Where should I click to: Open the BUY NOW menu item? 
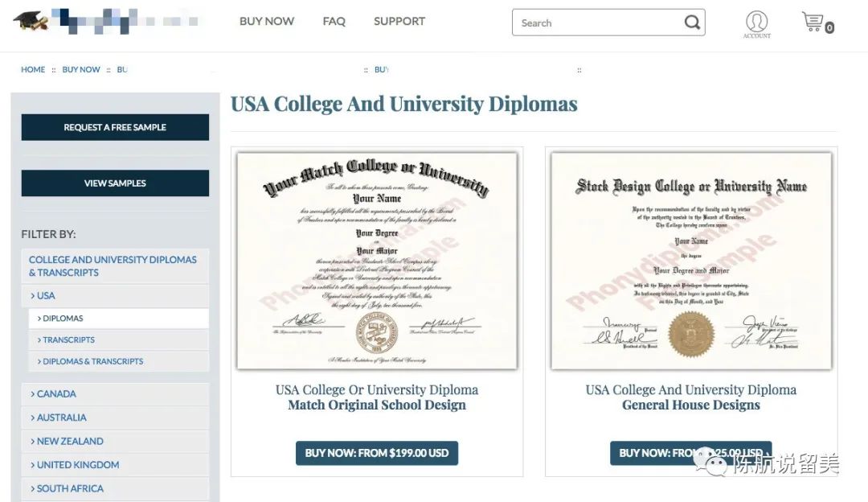tap(267, 22)
